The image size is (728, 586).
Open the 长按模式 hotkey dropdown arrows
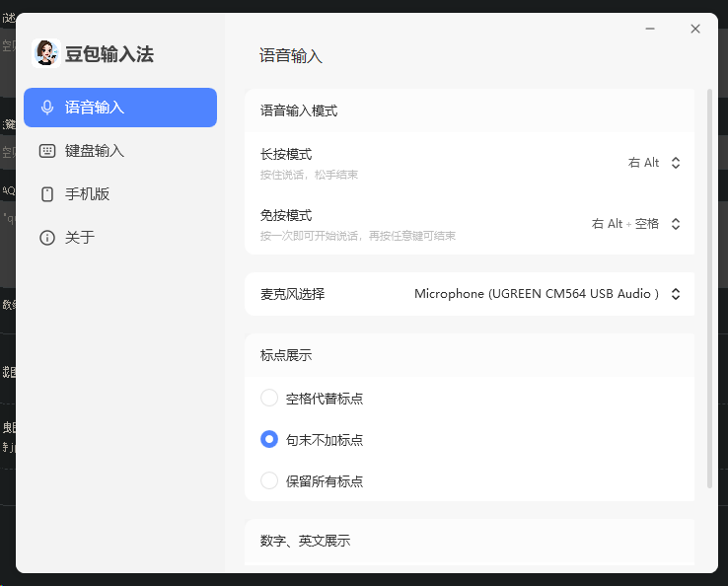click(676, 163)
